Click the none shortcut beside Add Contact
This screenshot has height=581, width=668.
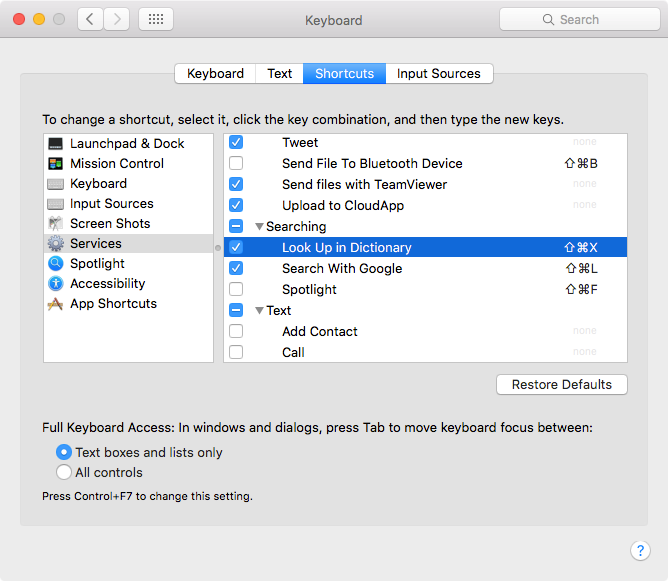pyautogui.click(x=584, y=331)
